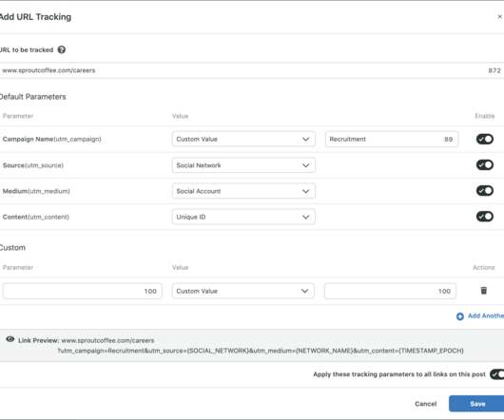Toggle apply tracking parameters to all links
The image size is (504, 420).
point(497,374)
